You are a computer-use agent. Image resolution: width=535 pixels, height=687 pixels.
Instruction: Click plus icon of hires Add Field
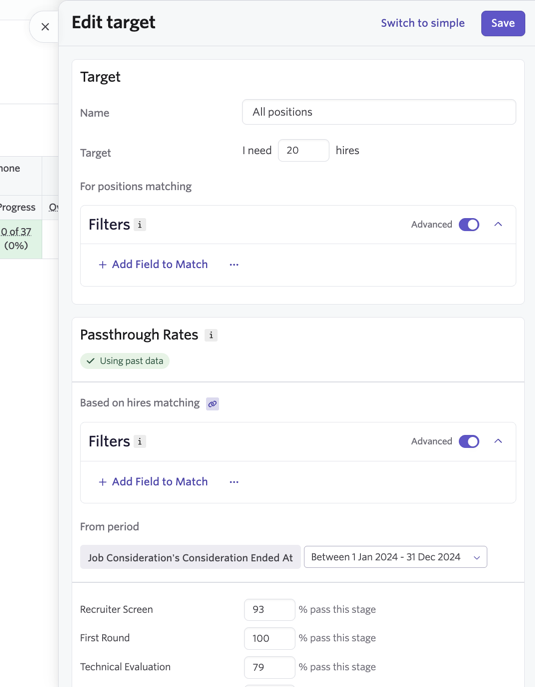(x=103, y=482)
